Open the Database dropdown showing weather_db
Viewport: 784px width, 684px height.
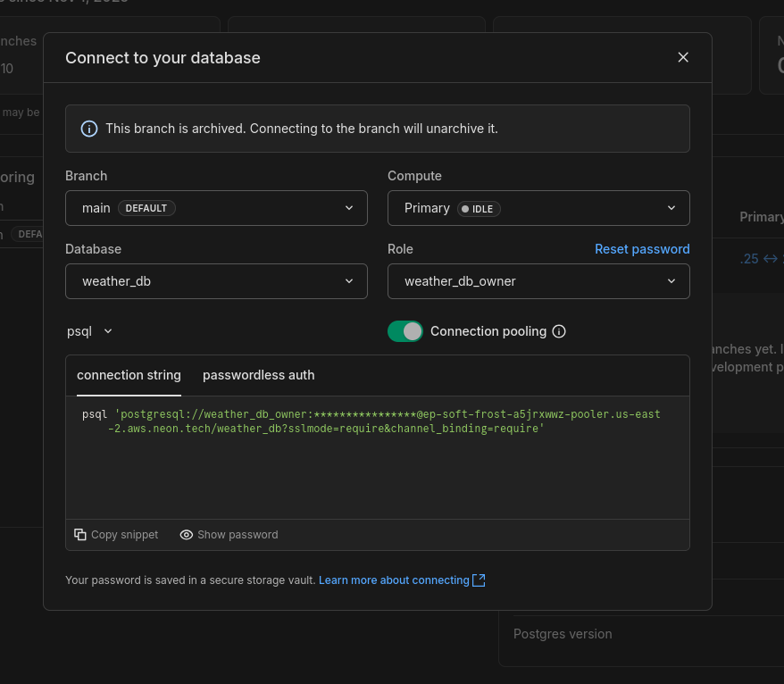[216, 281]
